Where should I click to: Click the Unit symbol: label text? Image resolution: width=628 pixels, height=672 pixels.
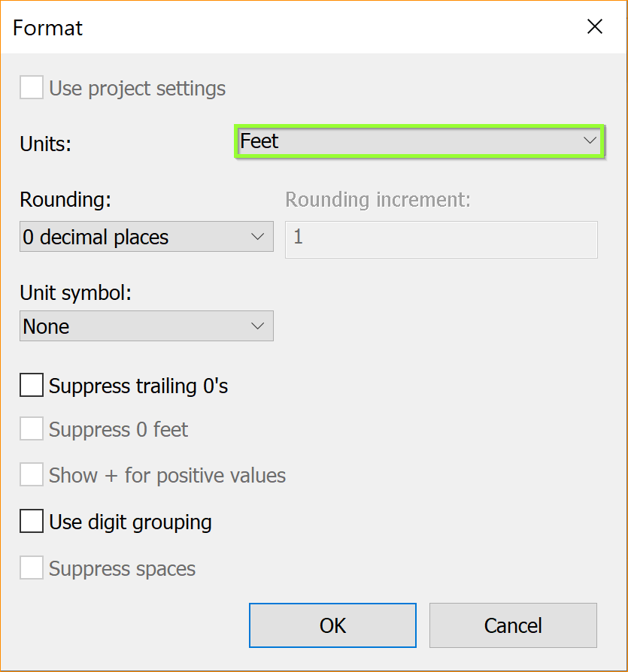[76, 294]
